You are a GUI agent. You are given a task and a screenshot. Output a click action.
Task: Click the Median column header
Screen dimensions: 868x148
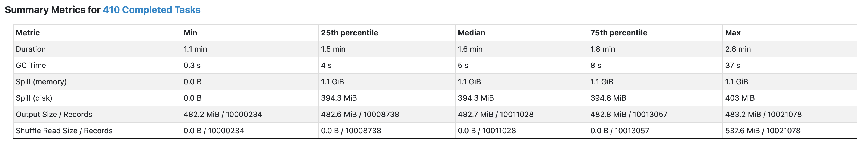(x=471, y=33)
